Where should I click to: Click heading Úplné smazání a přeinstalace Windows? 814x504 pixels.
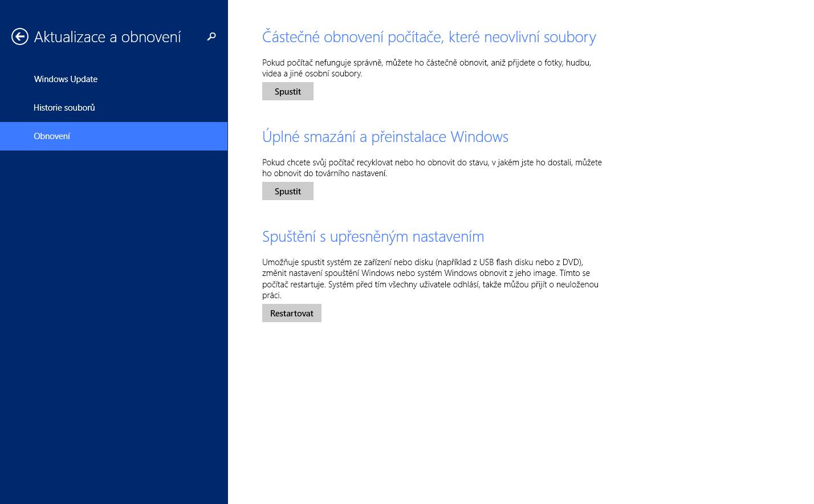[x=385, y=137]
